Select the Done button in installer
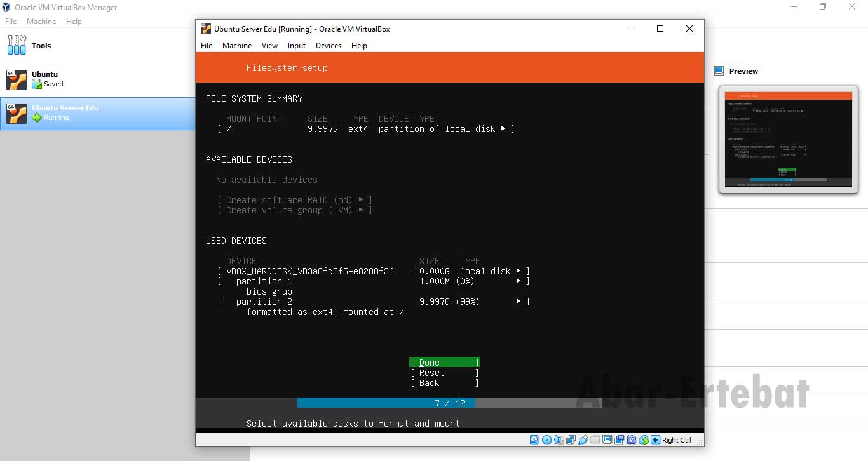The width and height of the screenshot is (868, 461). click(445, 363)
